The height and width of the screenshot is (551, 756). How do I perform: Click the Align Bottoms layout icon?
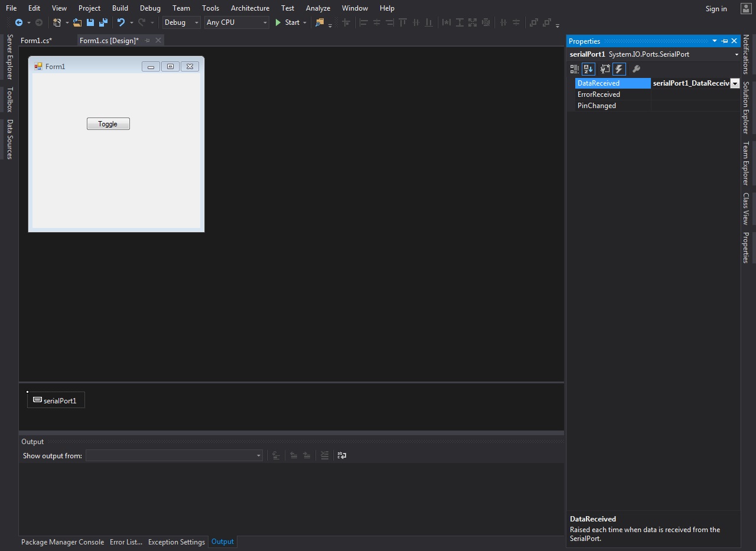click(429, 22)
